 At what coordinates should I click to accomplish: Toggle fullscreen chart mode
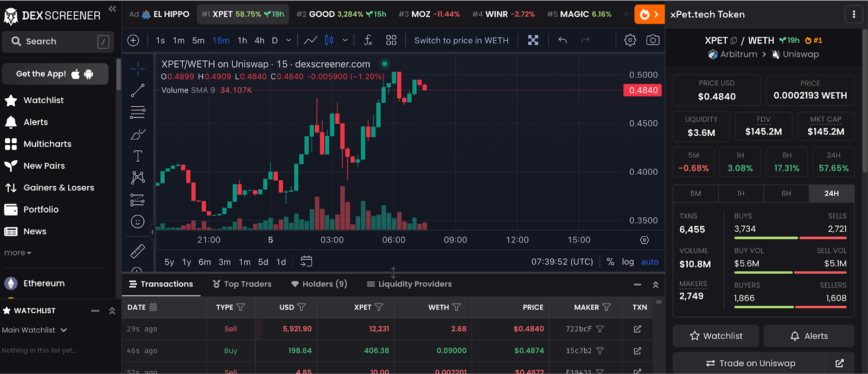pos(533,40)
